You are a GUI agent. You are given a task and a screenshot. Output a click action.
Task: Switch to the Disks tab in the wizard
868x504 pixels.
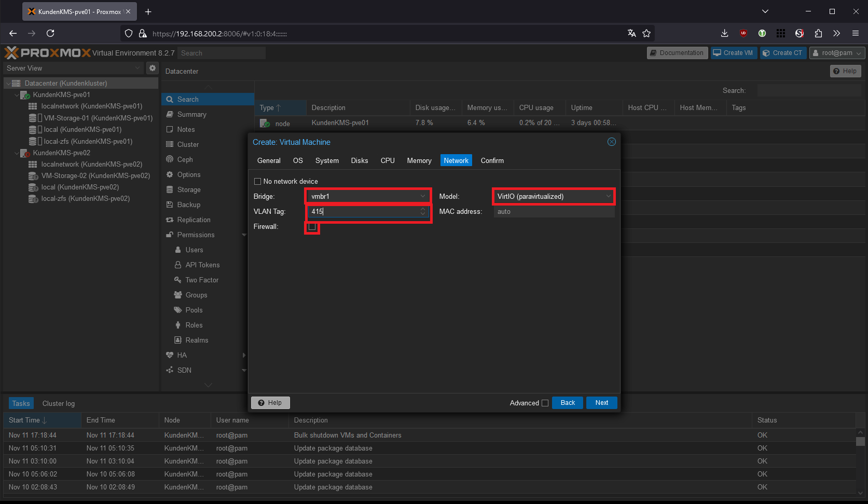pos(359,160)
